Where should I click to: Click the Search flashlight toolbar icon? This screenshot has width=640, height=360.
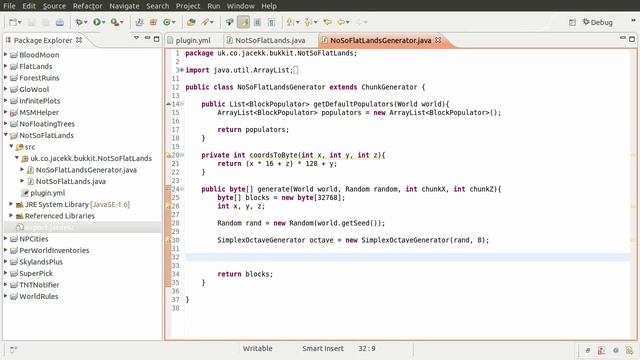pos(205,22)
